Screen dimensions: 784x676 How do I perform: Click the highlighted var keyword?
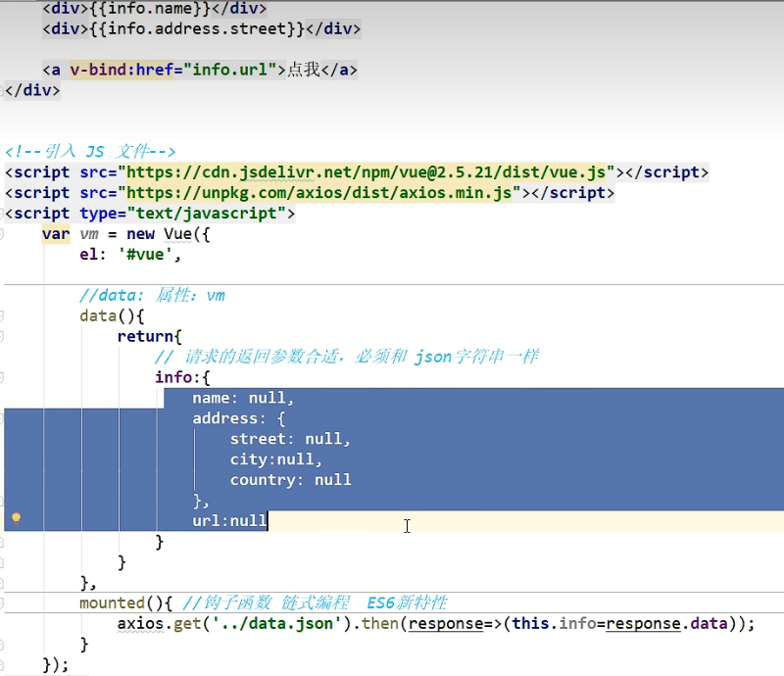[x=56, y=234]
